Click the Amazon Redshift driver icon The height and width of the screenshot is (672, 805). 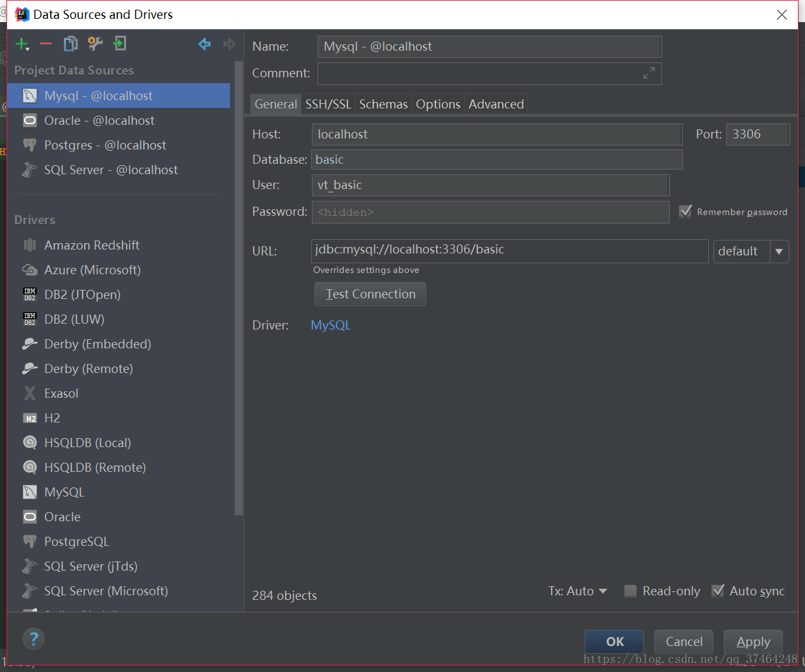(x=30, y=245)
